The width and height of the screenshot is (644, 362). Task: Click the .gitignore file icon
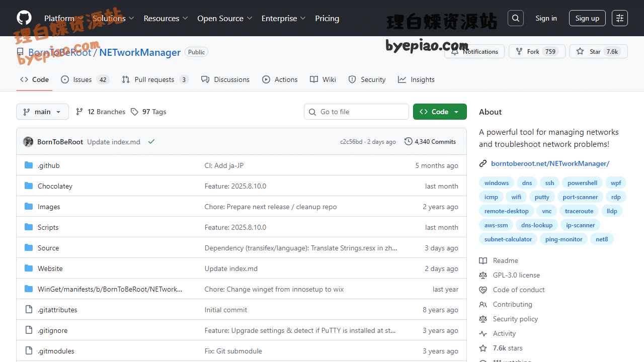(x=29, y=330)
